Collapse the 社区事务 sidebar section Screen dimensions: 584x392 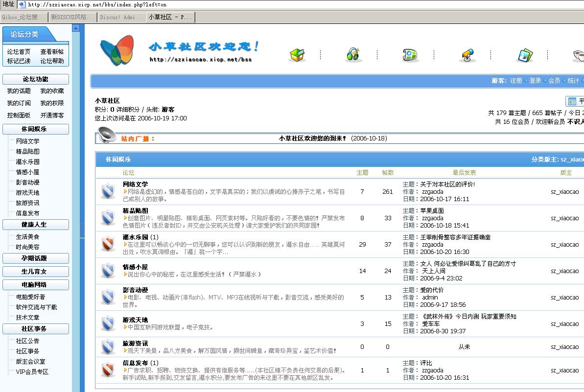click(36, 329)
